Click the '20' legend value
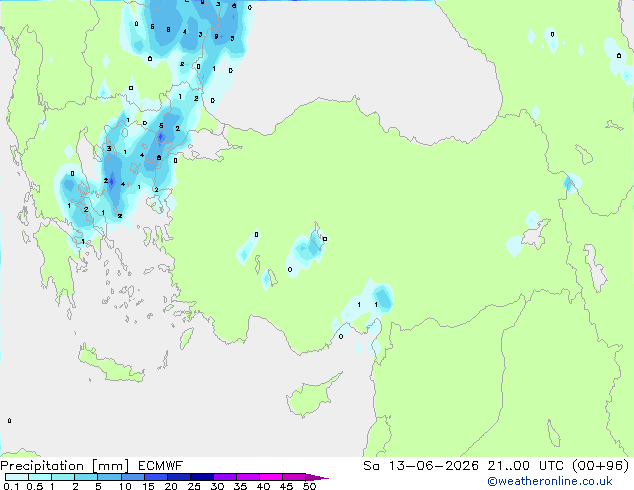Screen dimensions: 634x490 (171, 486)
